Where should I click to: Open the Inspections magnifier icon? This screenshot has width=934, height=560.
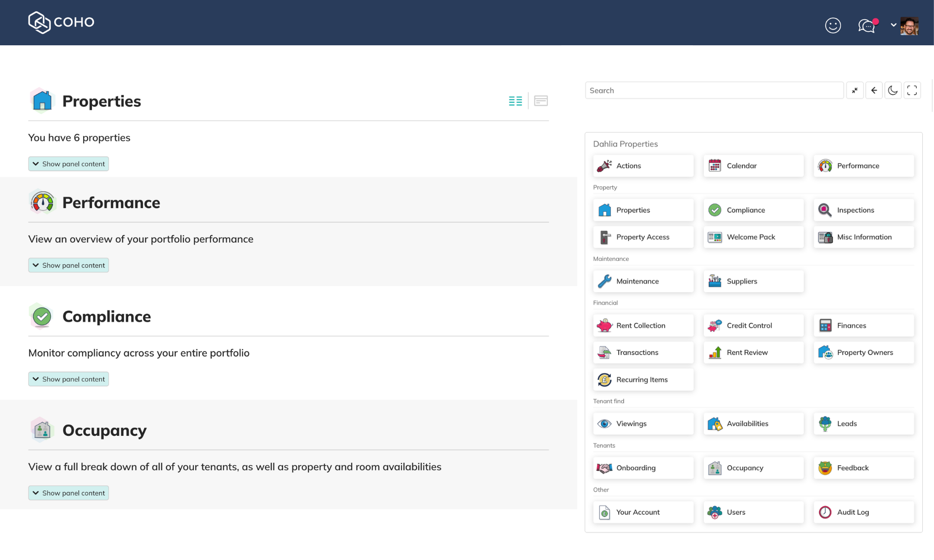(825, 210)
